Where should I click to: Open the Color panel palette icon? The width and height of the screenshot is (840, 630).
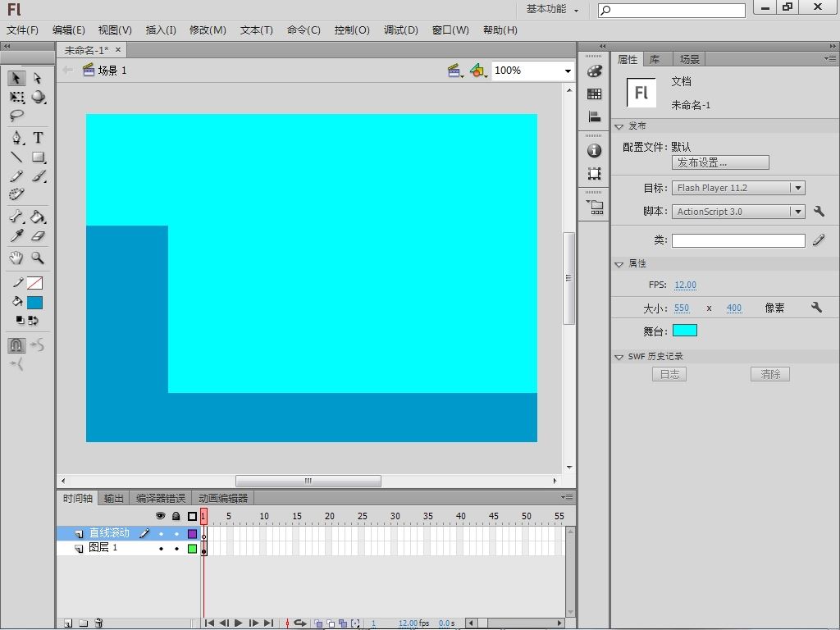point(594,71)
